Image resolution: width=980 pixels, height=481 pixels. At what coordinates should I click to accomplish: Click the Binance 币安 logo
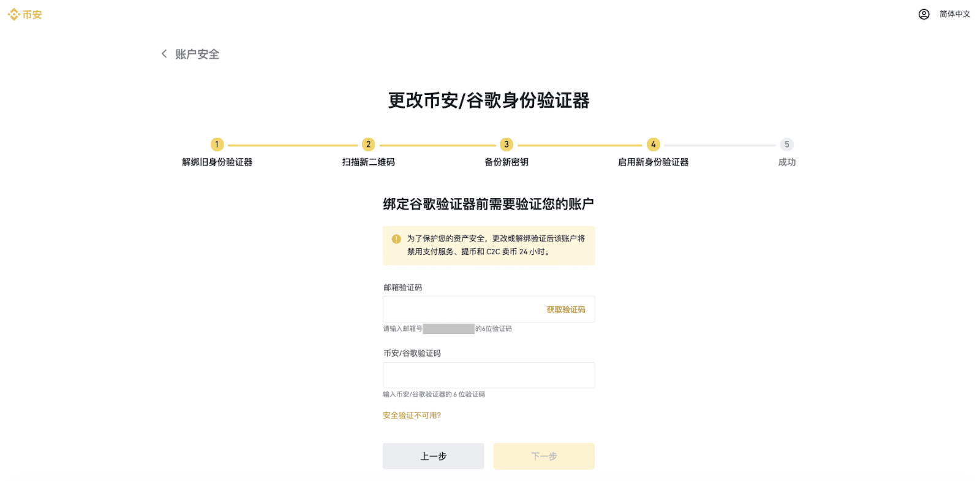(x=24, y=14)
